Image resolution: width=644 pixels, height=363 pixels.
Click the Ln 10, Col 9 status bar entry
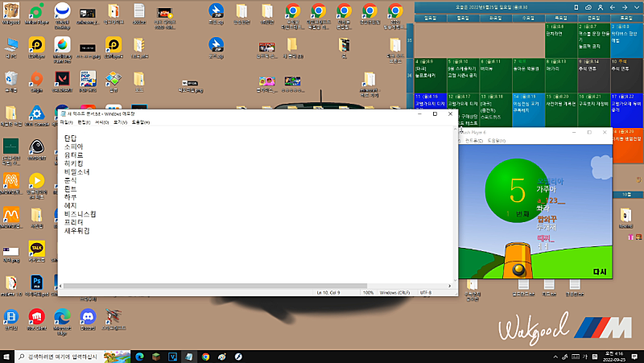(328, 292)
